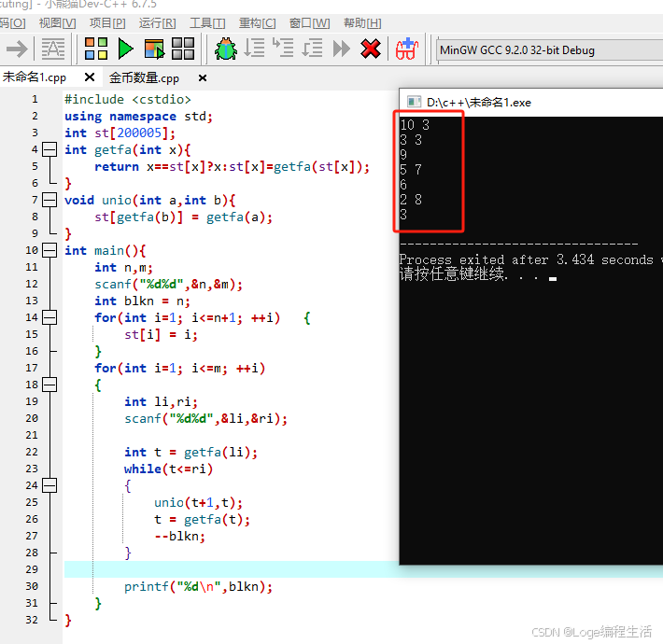
Task: Click 'st[getfa(b)] = getfa(a);' line
Action: (x=184, y=217)
